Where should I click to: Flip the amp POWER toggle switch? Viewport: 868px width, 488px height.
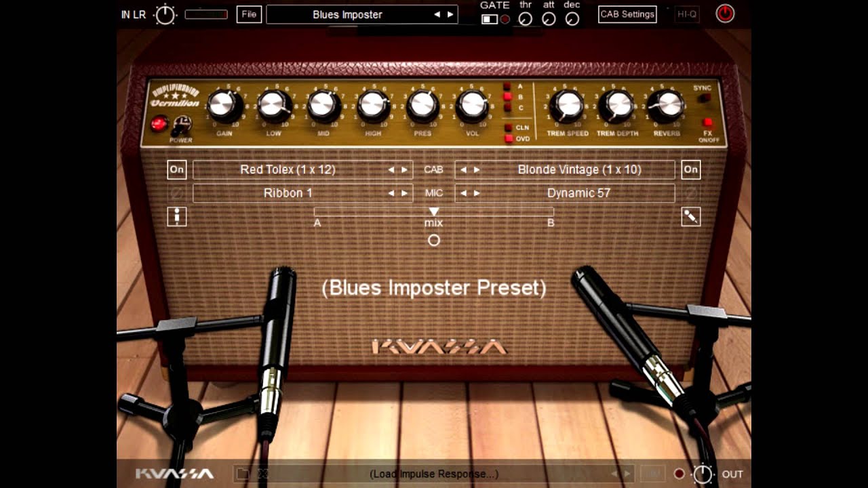point(181,125)
